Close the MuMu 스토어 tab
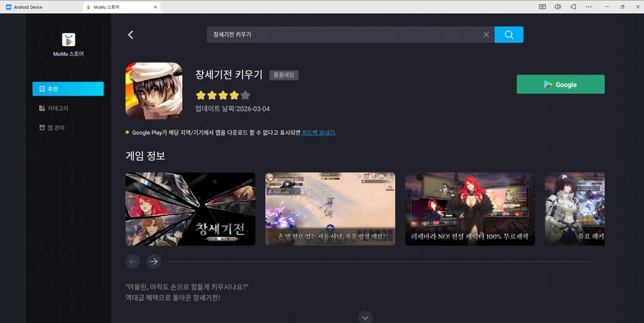 click(x=156, y=7)
